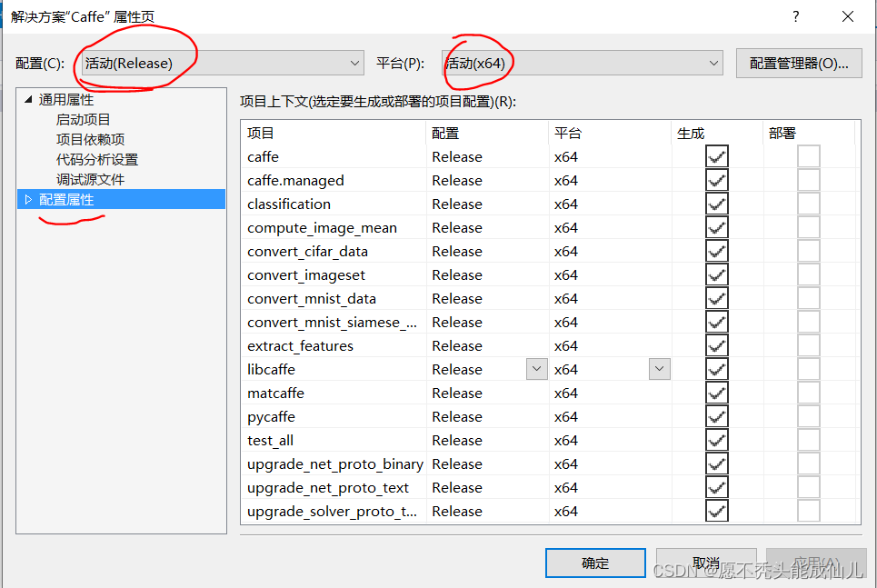Uncheck 生成 checkbox for convert_mnist_data
877x588 pixels.
pos(716,298)
